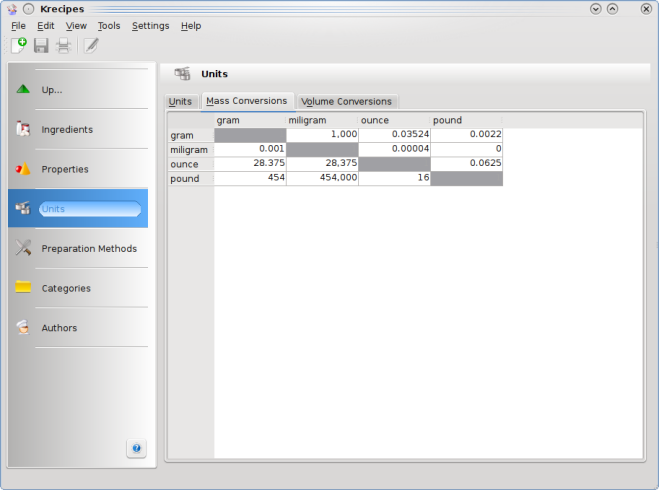The image size is (659, 490).
Task: Click the help question mark button
Action: tap(136, 448)
